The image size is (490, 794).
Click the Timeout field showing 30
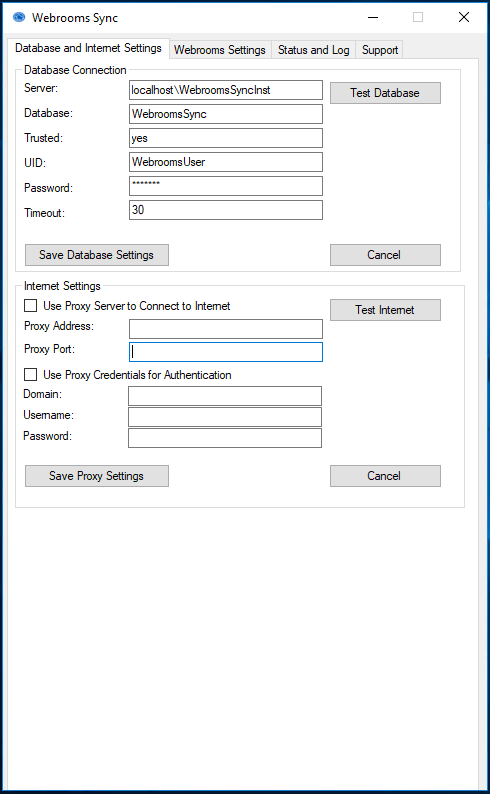226,210
